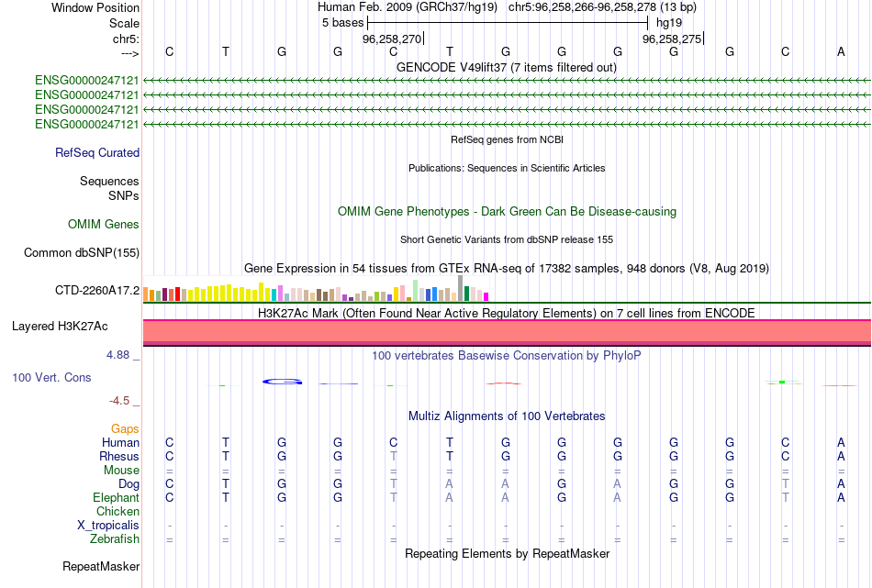The image size is (872, 588).
Task: Click the pink H3K27Ac signal band
Action: [x=507, y=333]
